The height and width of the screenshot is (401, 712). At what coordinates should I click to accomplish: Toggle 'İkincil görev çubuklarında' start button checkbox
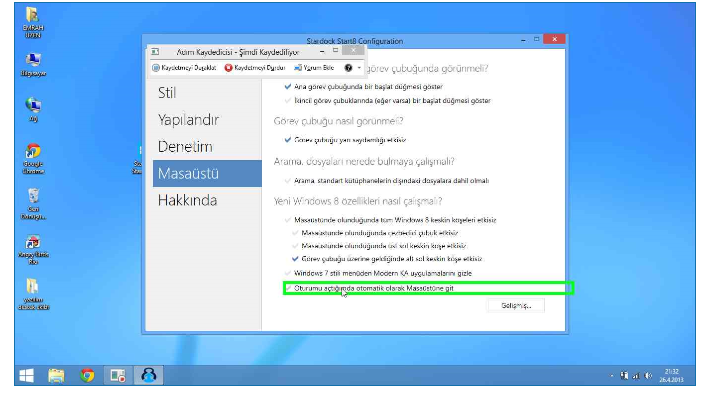click(287, 100)
